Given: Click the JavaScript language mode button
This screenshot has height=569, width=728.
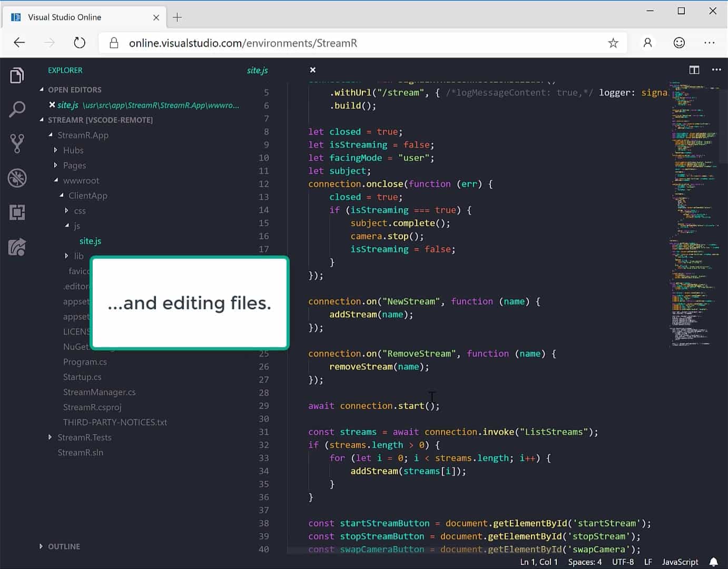Looking at the screenshot, I should coord(680,562).
